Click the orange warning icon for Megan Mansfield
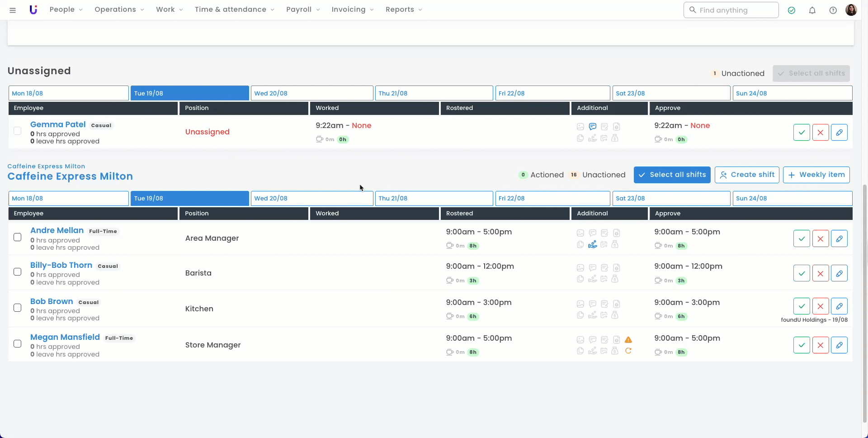The width and height of the screenshot is (868, 438). 628,340
